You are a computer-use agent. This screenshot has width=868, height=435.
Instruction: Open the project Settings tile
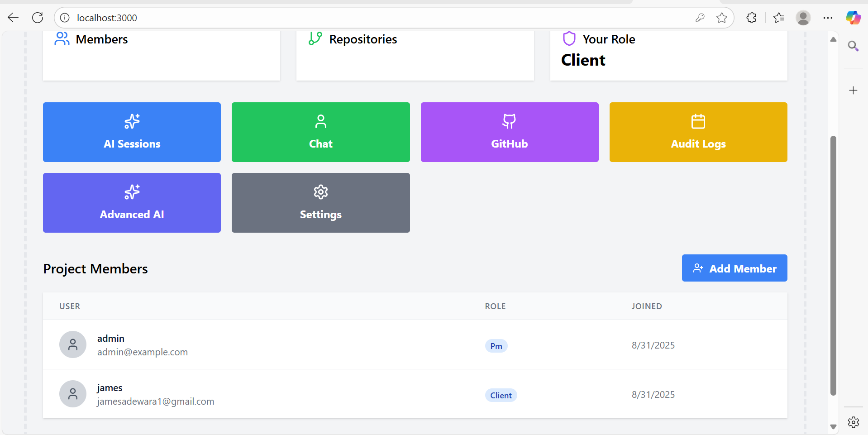[320, 203]
